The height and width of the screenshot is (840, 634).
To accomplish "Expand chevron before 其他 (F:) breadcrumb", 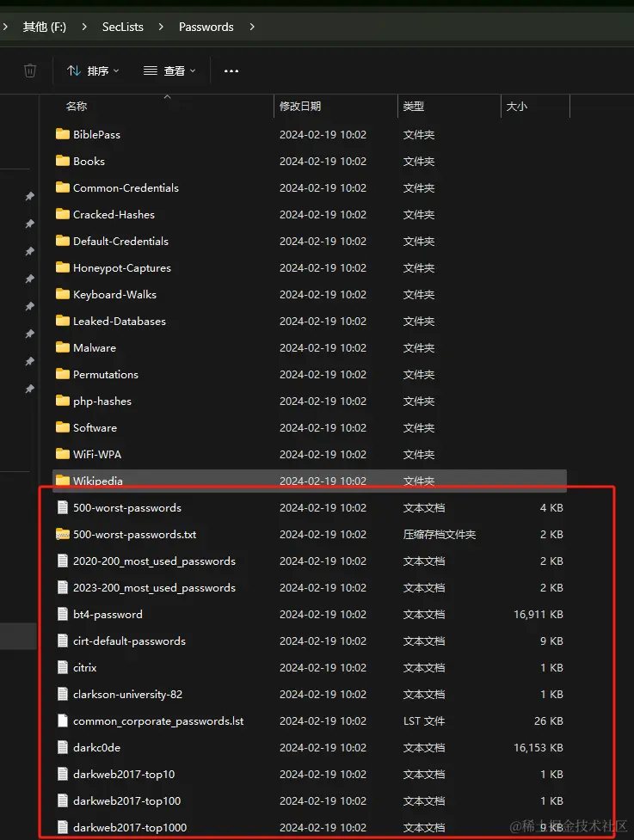I will (x=5, y=27).
